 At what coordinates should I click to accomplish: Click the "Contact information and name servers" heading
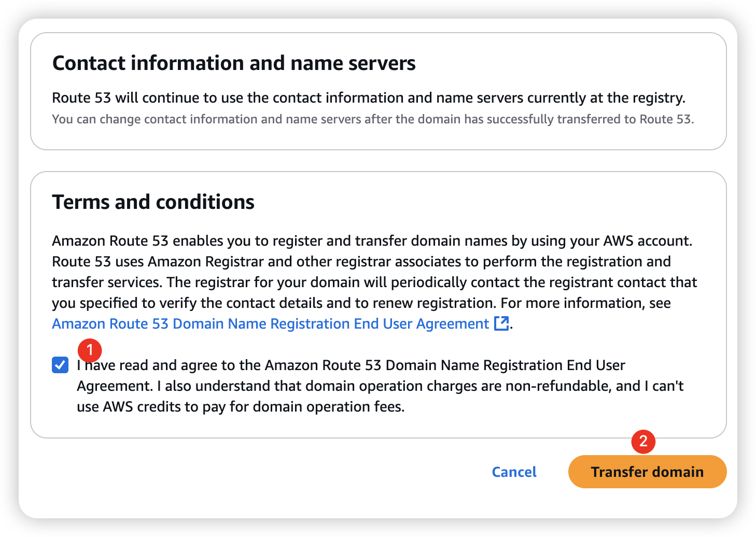234,63
